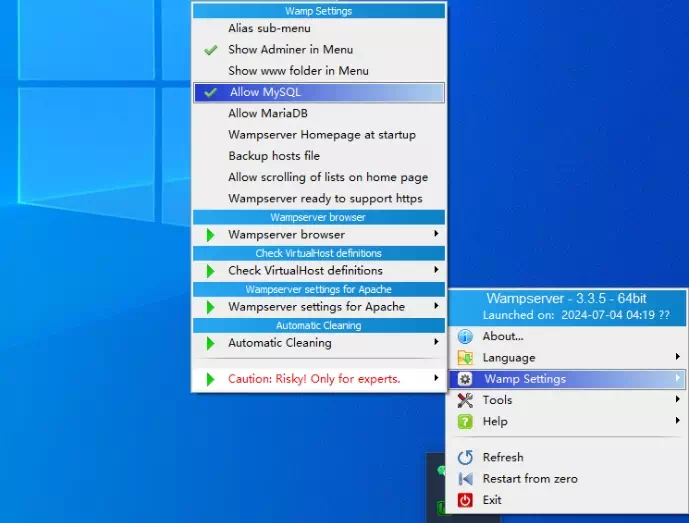Expand the Wampserver browser submenu arrow
Screen dimensions: 689x523
coord(436,234)
